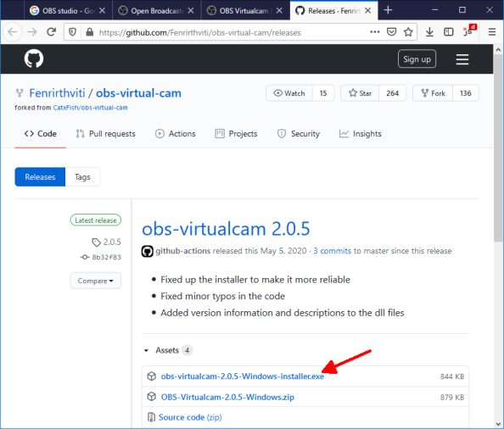This screenshot has height=429, width=504.
Task: Switch to Open Broadcaster tab
Action: point(157,10)
